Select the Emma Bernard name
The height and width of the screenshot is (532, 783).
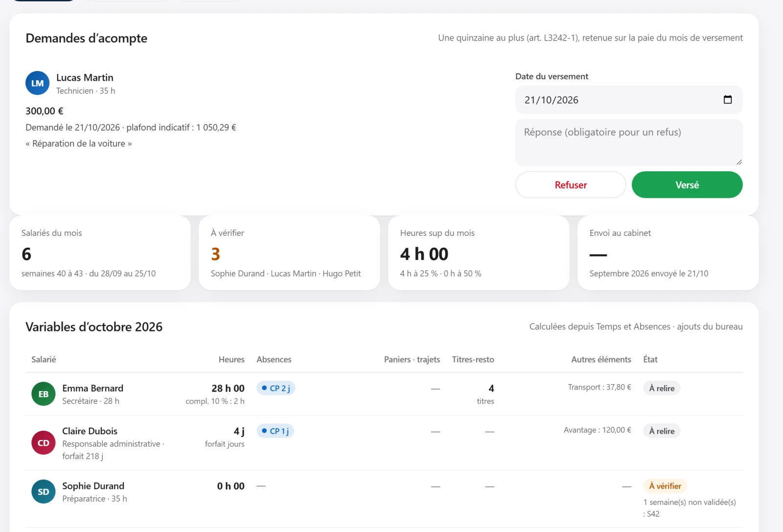pos(93,388)
